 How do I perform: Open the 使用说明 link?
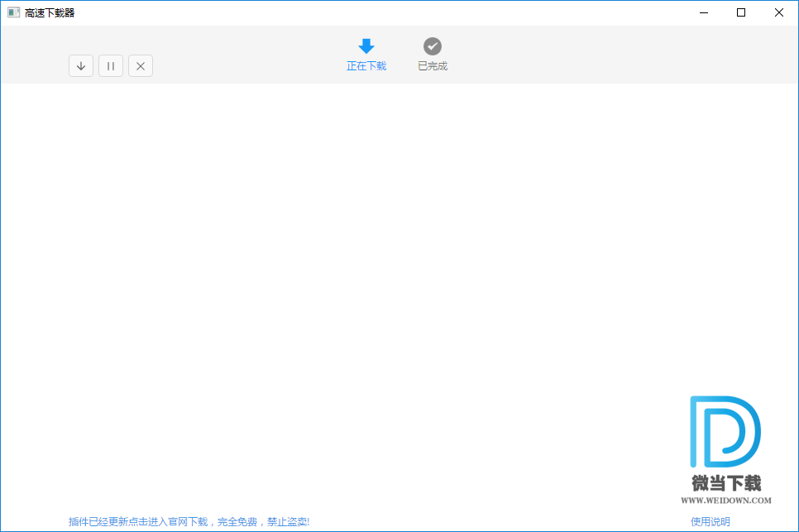(710, 522)
